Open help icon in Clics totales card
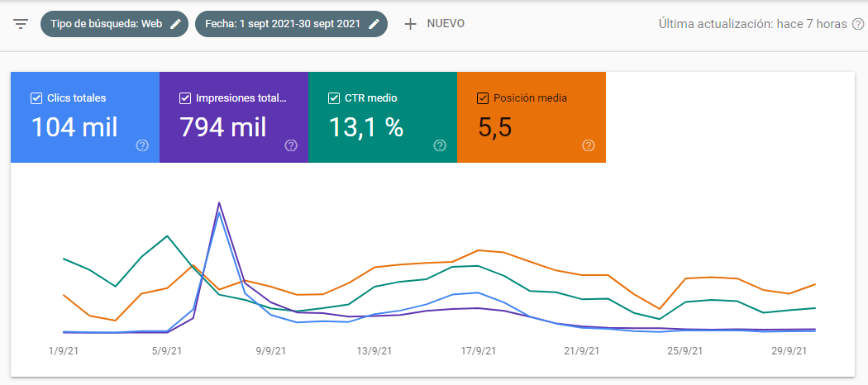Image resolution: width=868 pixels, height=385 pixels. pyautogui.click(x=142, y=145)
